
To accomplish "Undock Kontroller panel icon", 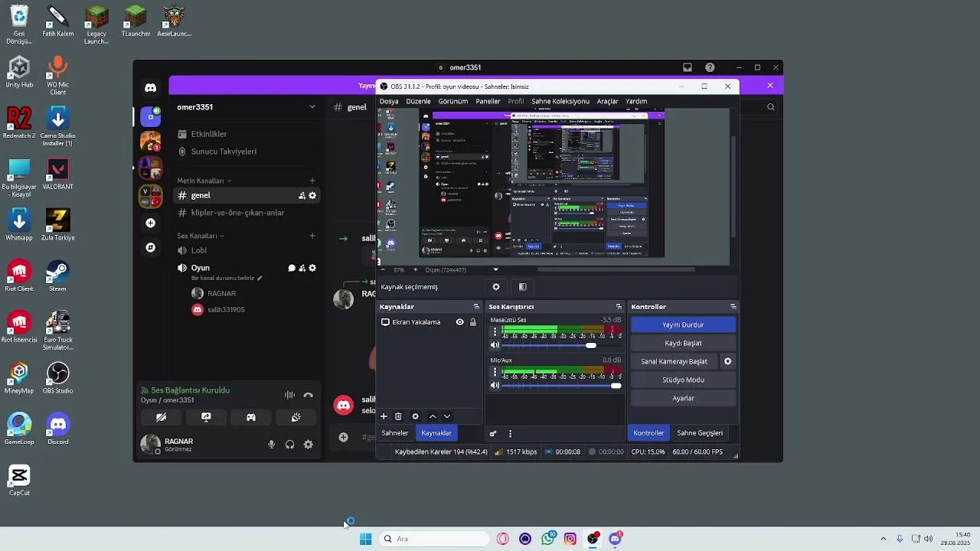I will (733, 307).
